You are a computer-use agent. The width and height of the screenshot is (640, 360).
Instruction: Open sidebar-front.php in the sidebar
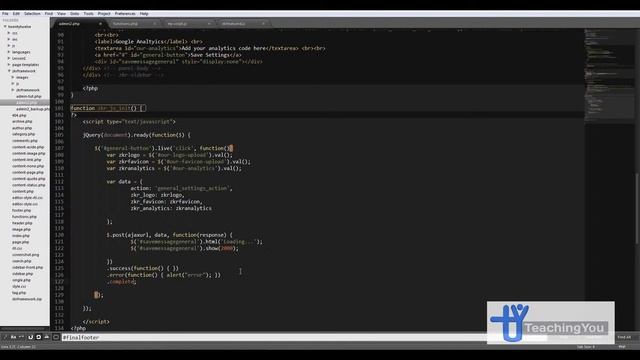click(x=27, y=267)
